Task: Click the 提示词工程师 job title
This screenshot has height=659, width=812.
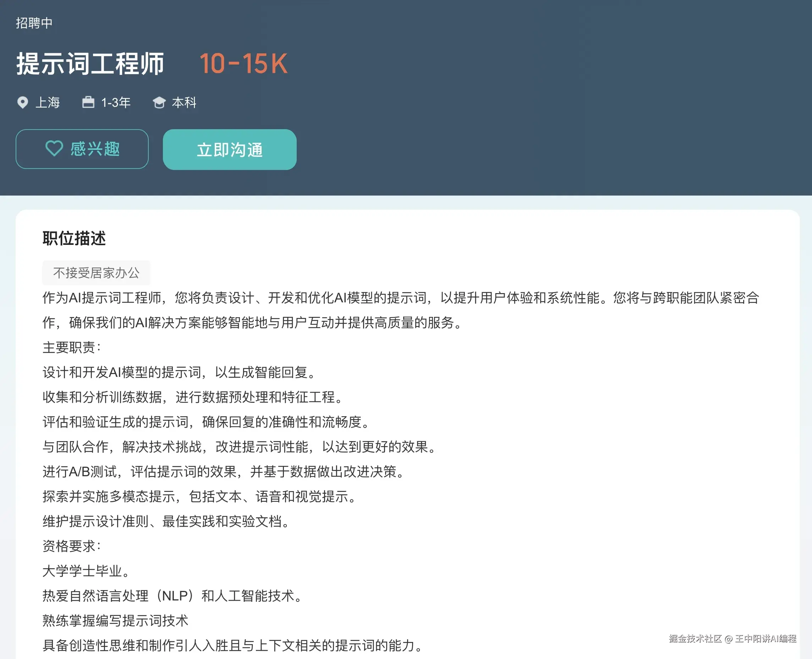Action: (x=90, y=64)
